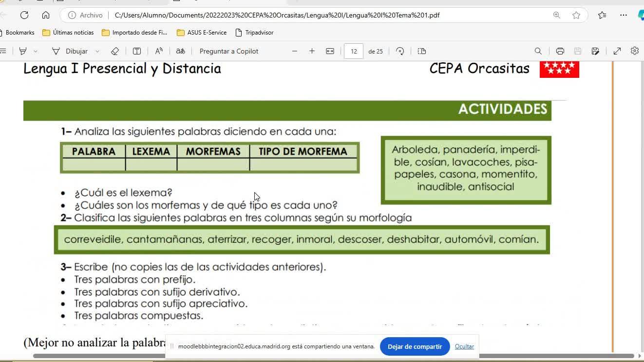Click the CEPA Orcasitas header text

tap(479, 69)
